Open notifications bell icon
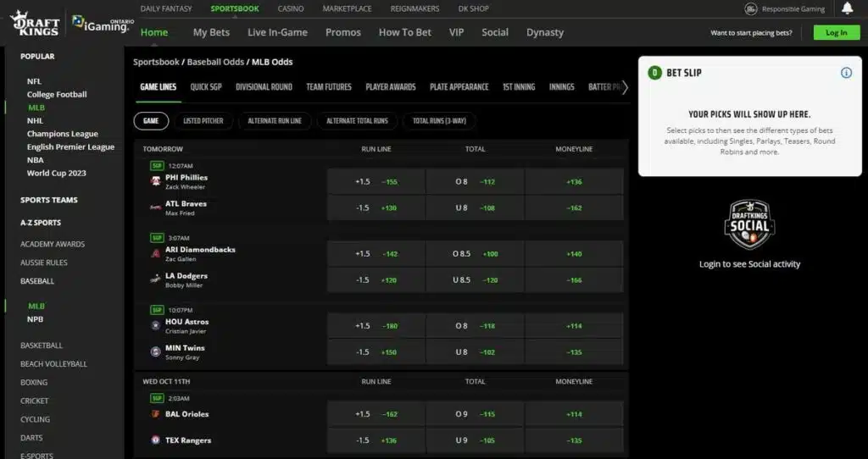This screenshot has width=868, height=459. 847,8
